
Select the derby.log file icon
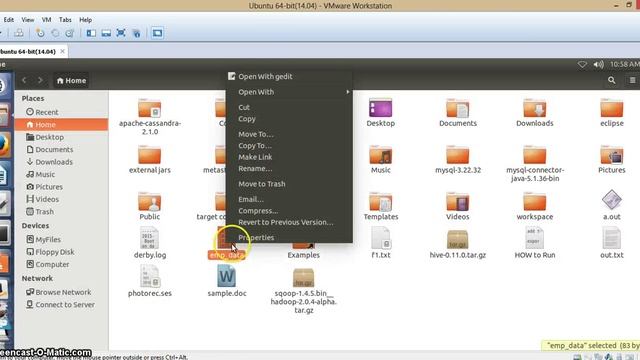(149, 238)
